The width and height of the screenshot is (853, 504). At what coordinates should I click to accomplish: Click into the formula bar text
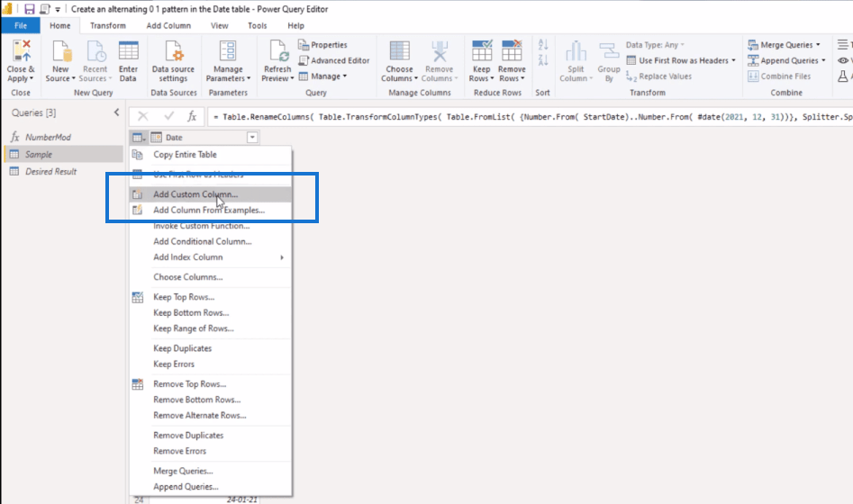point(531,116)
